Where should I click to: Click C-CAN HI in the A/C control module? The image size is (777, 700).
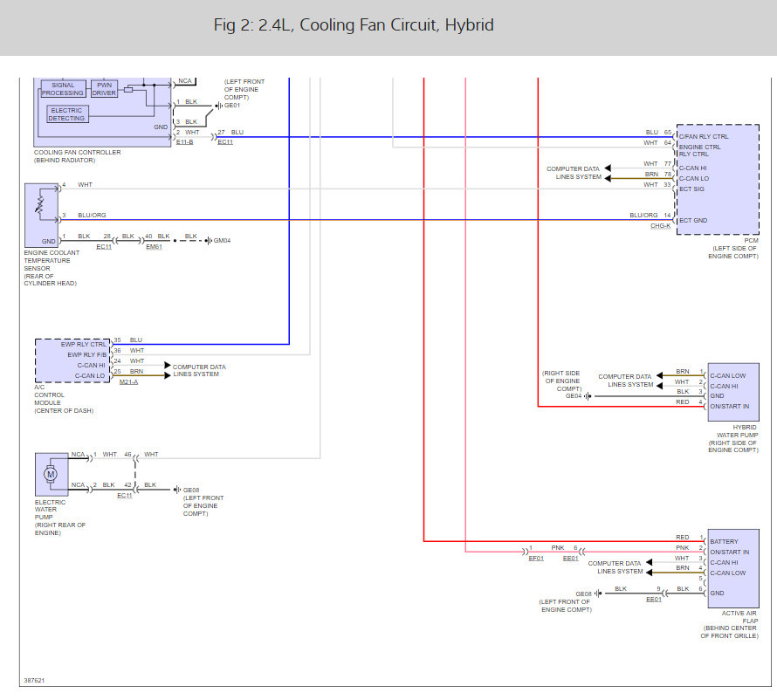[91, 365]
